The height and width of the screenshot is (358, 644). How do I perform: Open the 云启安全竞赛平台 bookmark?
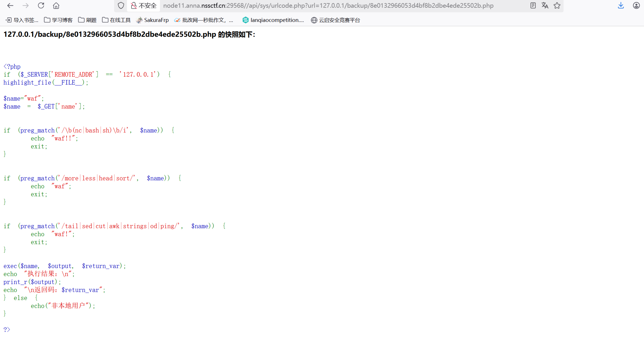click(x=336, y=20)
